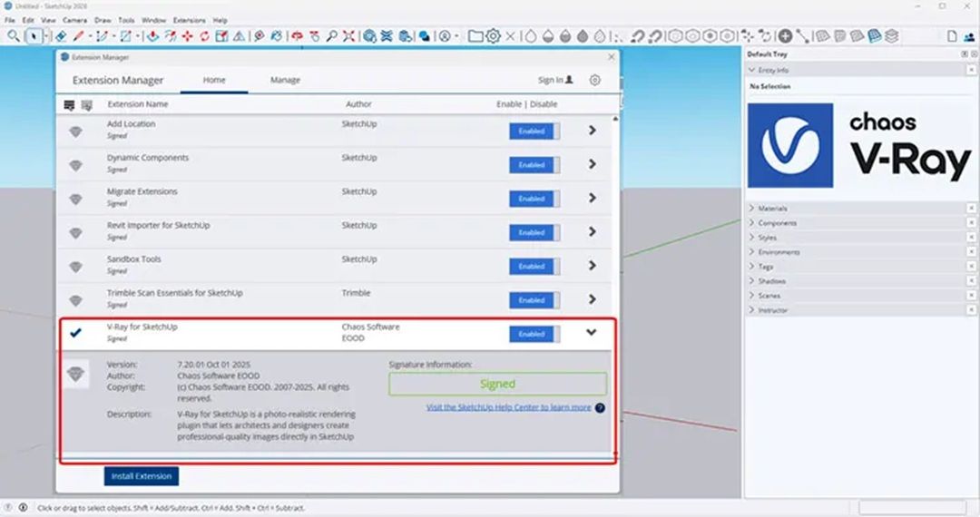Image resolution: width=980 pixels, height=517 pixels.
Task: Activate the Select arrow tool
Action: click(34, 36)
